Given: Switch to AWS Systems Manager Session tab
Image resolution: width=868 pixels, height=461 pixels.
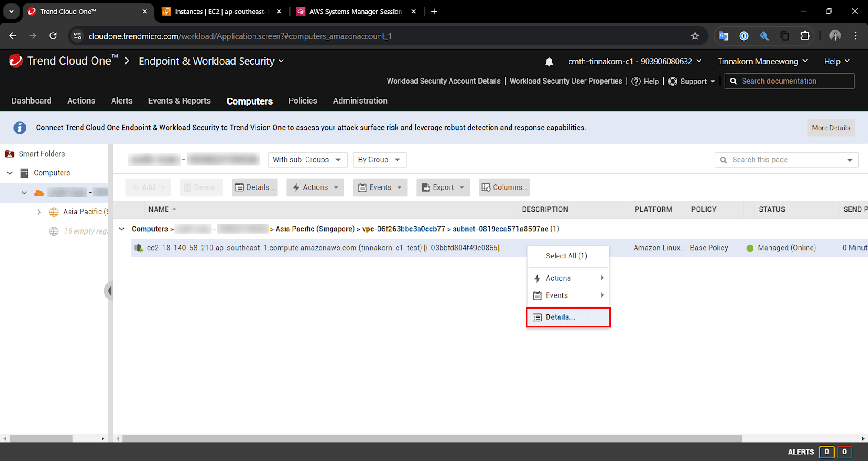Looking at the screenshot, I should click(x=356, y=11).
